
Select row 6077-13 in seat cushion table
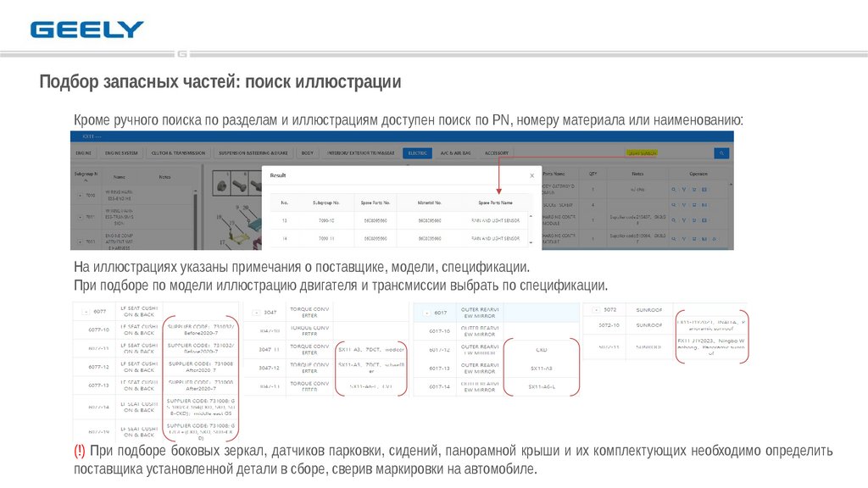coord(156,385)
